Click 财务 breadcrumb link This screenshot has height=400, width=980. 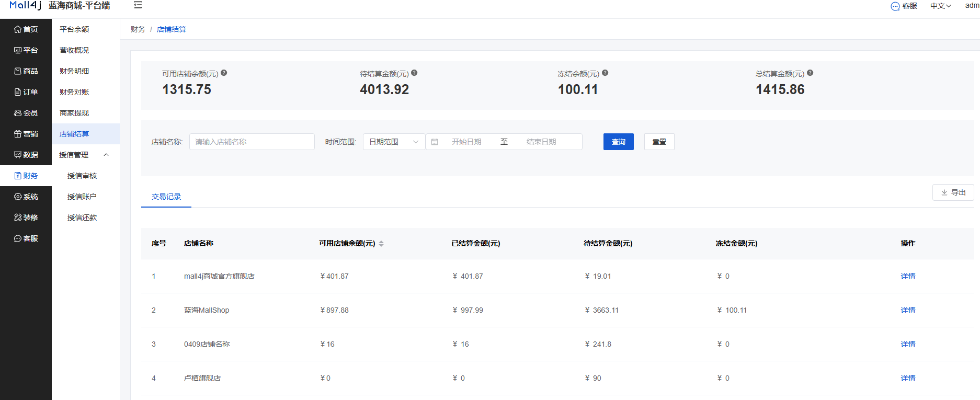pos(138,29)
